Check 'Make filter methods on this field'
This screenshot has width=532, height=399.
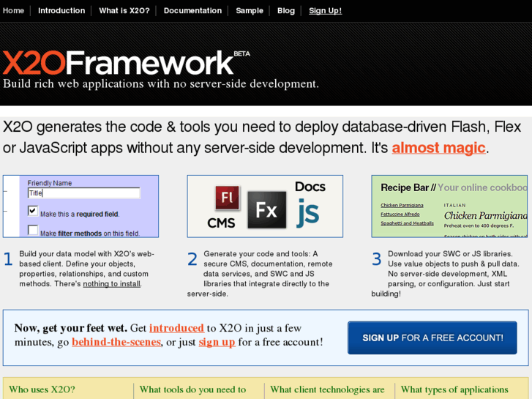[33, 230]
